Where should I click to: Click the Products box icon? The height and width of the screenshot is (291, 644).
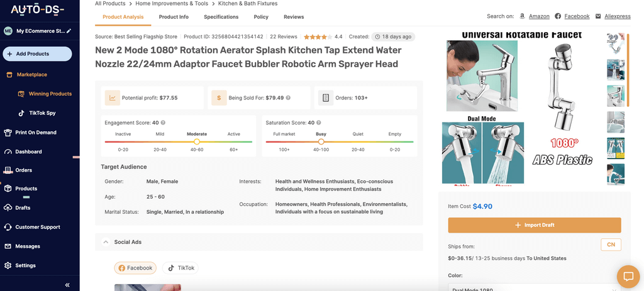coord(8,189)
